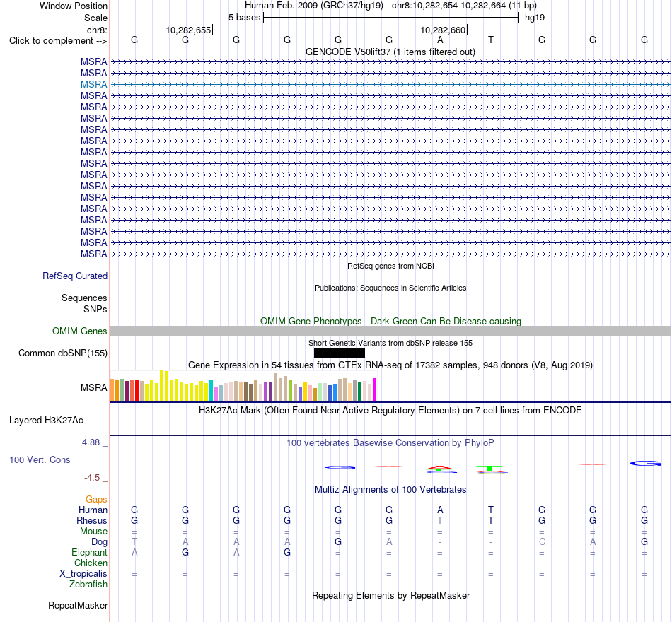Click the Scale label
The width and height of the screenshot is (672, 622).
(95, 18)
